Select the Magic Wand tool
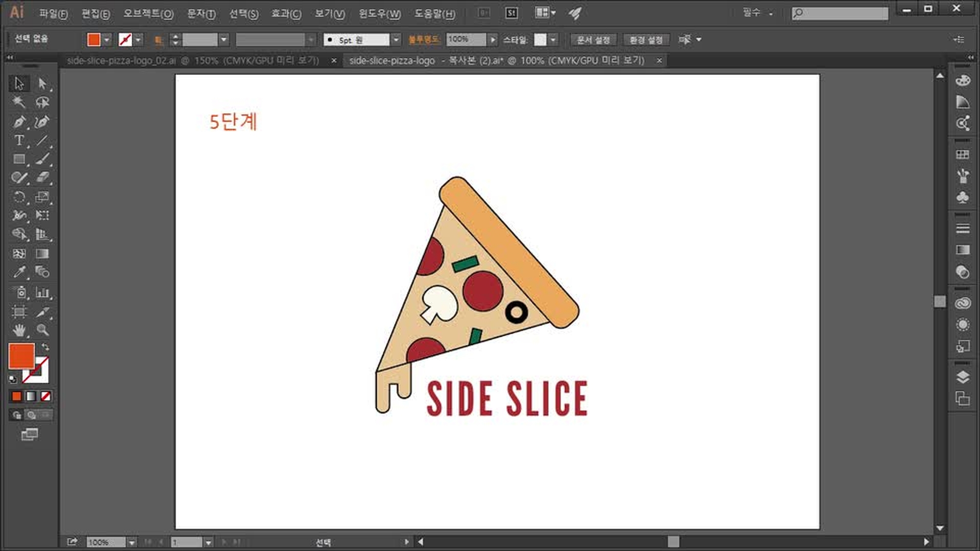The height and width of the screenshot is (551, 980). click(x=19, y=102)
